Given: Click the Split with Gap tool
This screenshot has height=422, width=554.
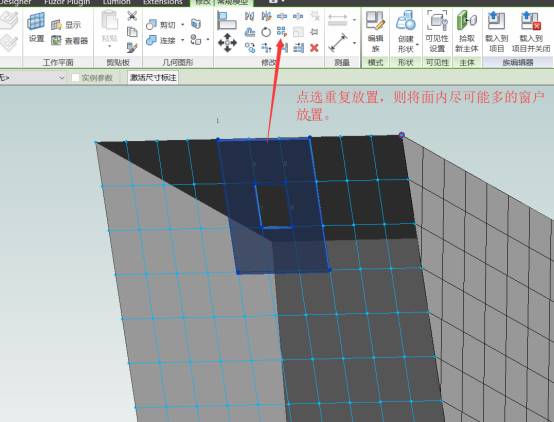Looking at the screenshot, I should click(298, 16).
